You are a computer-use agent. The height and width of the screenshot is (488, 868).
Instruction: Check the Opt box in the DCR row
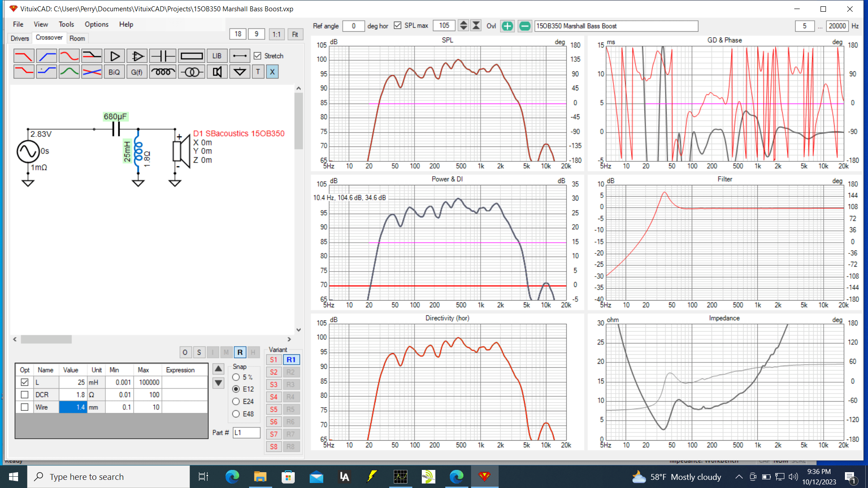(x=24, y=394)
